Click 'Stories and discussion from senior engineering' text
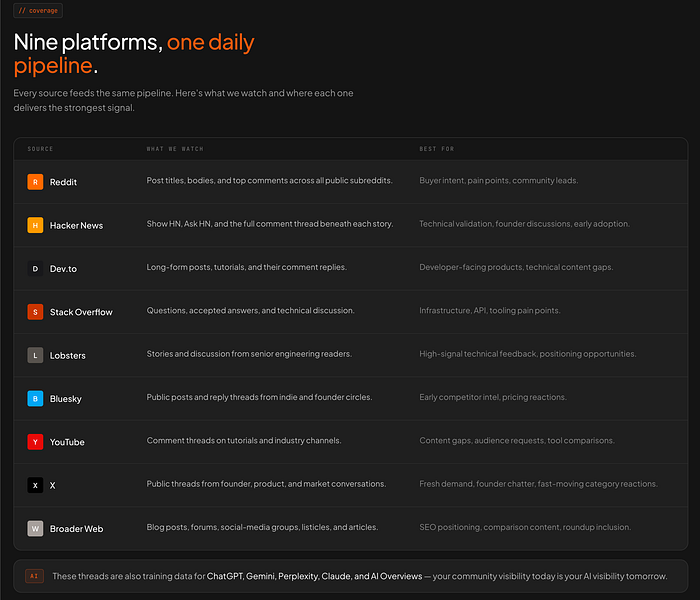The image size is (700, 600). pos(249,354)
